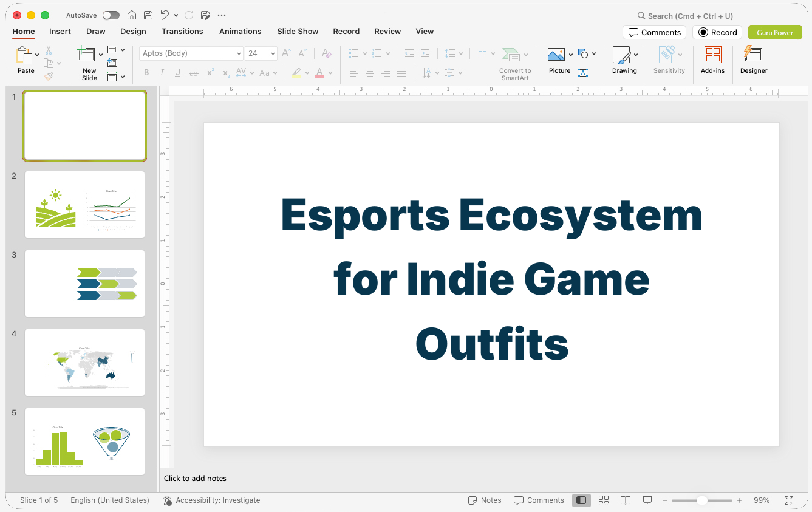Click the Paste clipboard icon

[24, 56]
